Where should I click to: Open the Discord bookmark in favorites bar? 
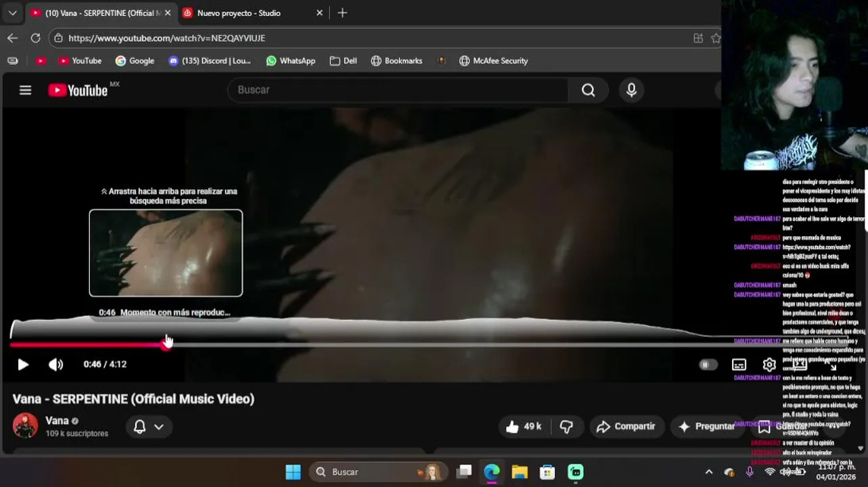click(x=210, y=61)
